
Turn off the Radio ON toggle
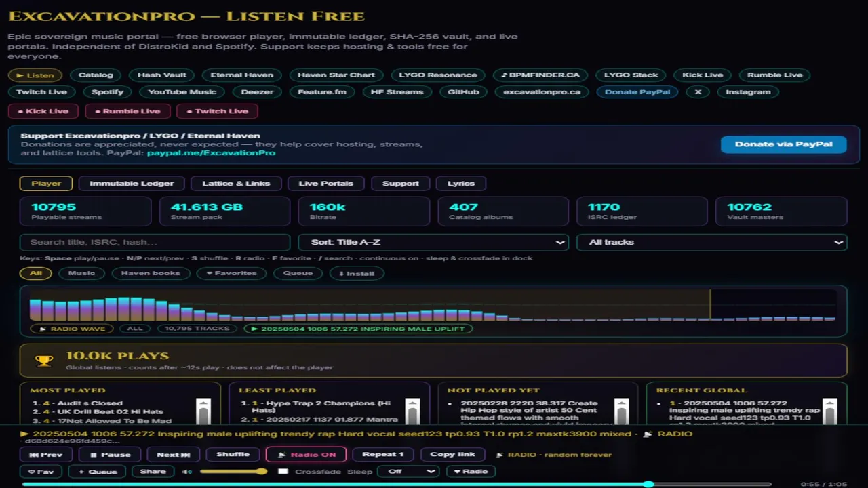pos(306,455)
